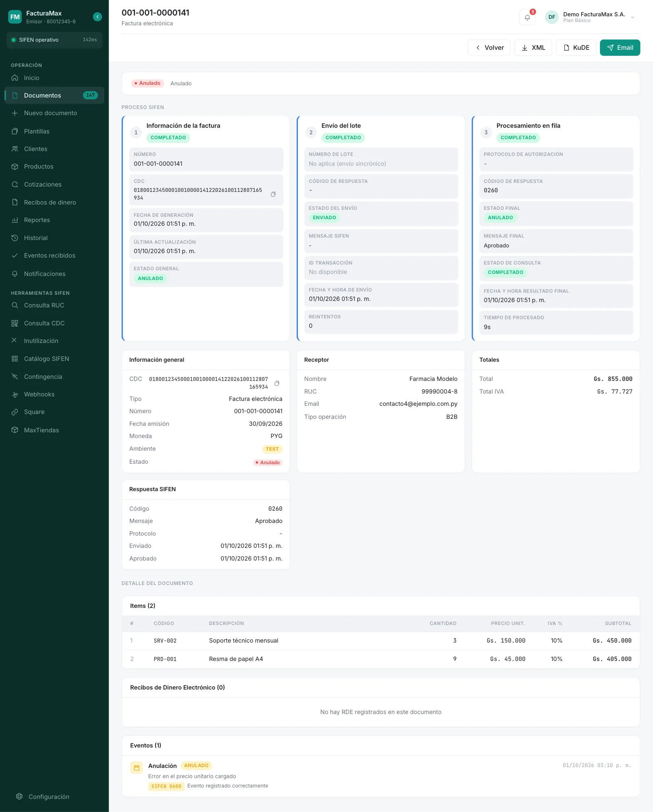
Task: Copy the CDC in Información general
Action: click(277, 383)
